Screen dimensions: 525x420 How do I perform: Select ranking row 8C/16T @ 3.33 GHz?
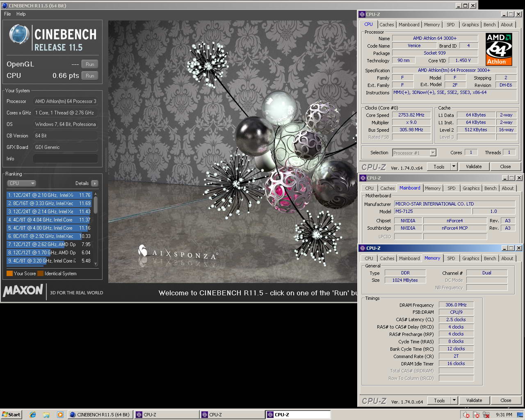(x=49, y=203)
